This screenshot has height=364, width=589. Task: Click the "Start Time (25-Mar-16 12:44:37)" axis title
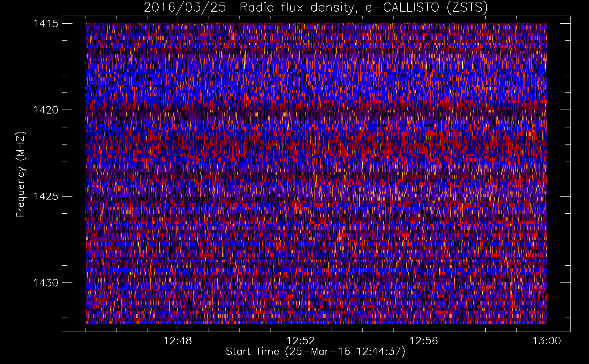tap(316, 352)
